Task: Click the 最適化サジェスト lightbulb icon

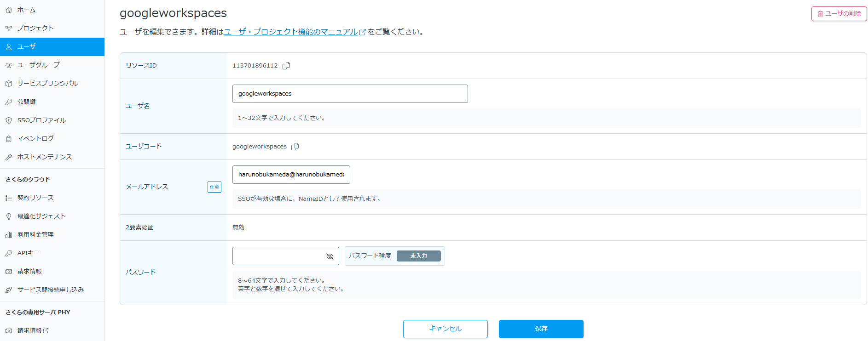Action: 9,216
